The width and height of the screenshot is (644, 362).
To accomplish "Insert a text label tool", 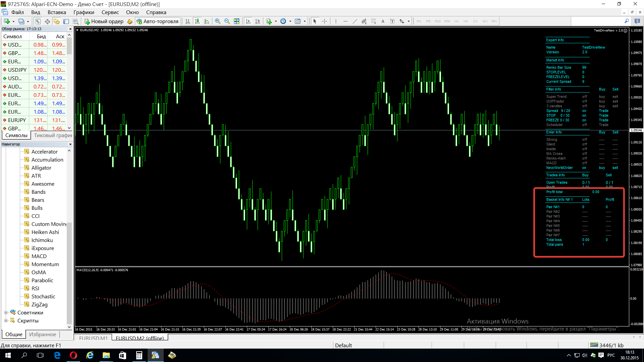I will pyautogui.click(x=392, y=21).
